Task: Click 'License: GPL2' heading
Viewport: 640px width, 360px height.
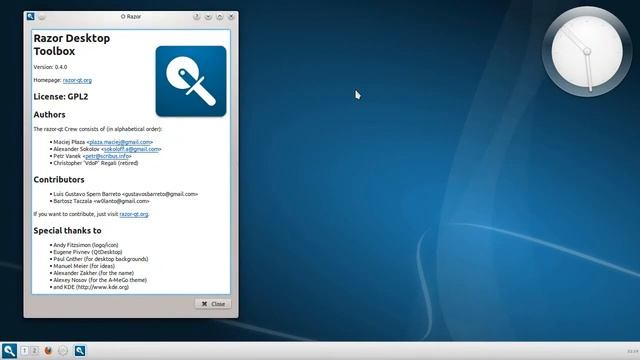Action: [x=61, y=97]
